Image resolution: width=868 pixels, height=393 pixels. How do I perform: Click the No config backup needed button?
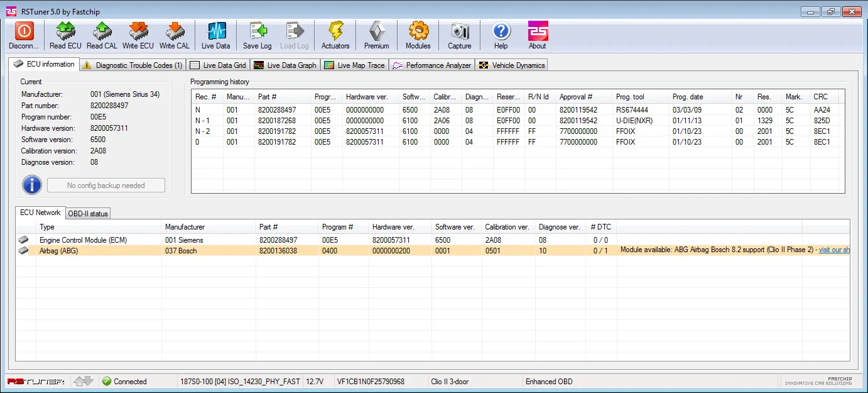coord(106,185)
